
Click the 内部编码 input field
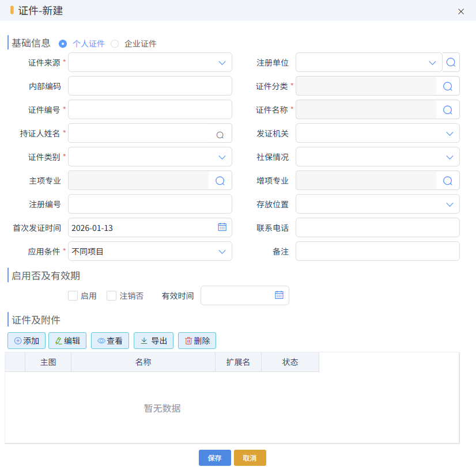(x=150, y=86)
